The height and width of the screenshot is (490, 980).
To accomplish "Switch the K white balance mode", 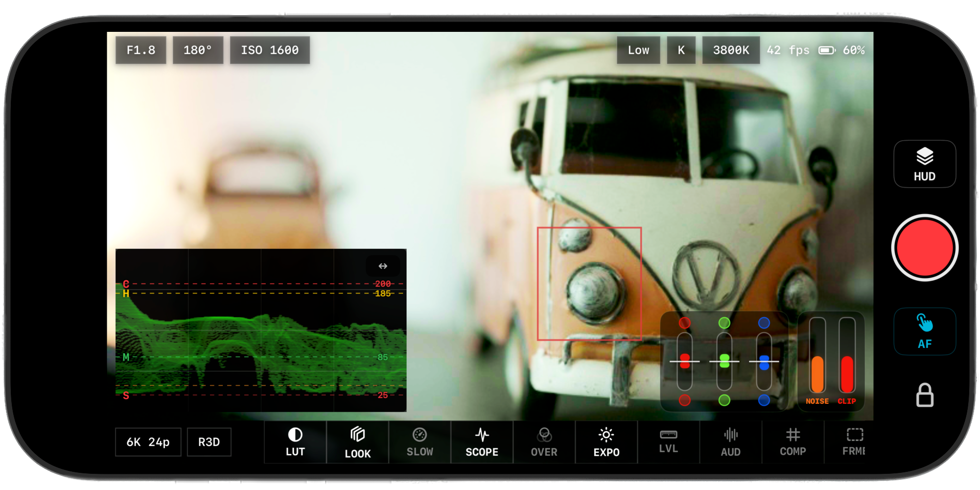I will point(681,50).
